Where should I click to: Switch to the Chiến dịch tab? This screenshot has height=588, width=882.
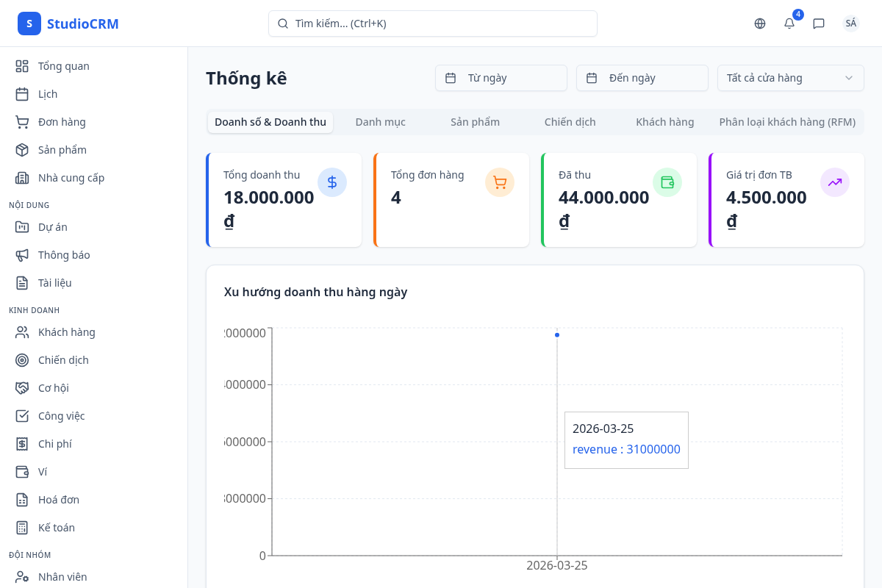click(570, 122)
